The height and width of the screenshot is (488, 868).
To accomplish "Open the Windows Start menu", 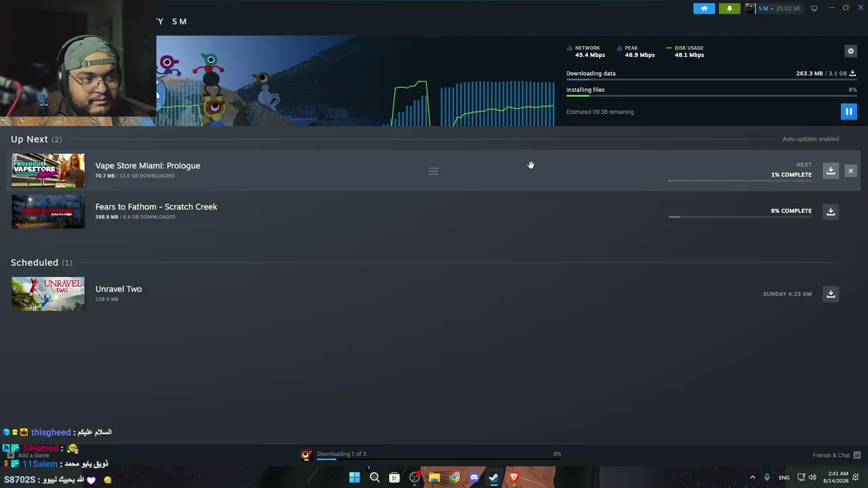I will click(x=355, y=478).
